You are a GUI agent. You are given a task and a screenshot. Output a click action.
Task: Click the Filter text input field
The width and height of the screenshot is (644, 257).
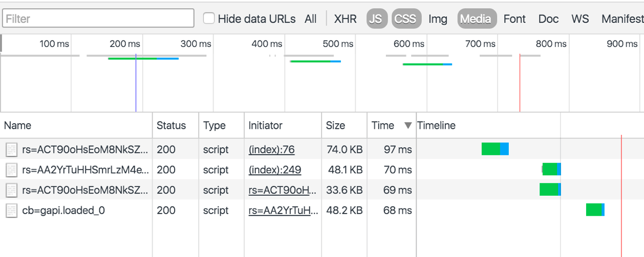click(98, 19)
